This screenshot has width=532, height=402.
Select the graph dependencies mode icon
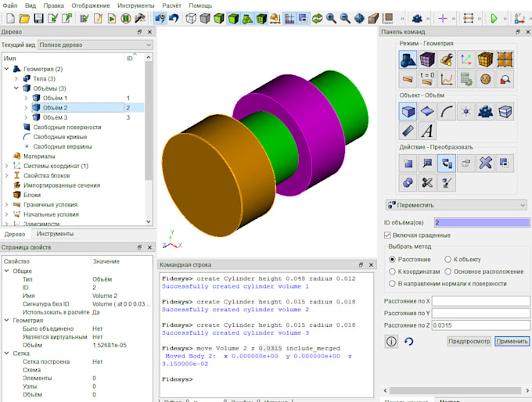click(x=447, y=79)
